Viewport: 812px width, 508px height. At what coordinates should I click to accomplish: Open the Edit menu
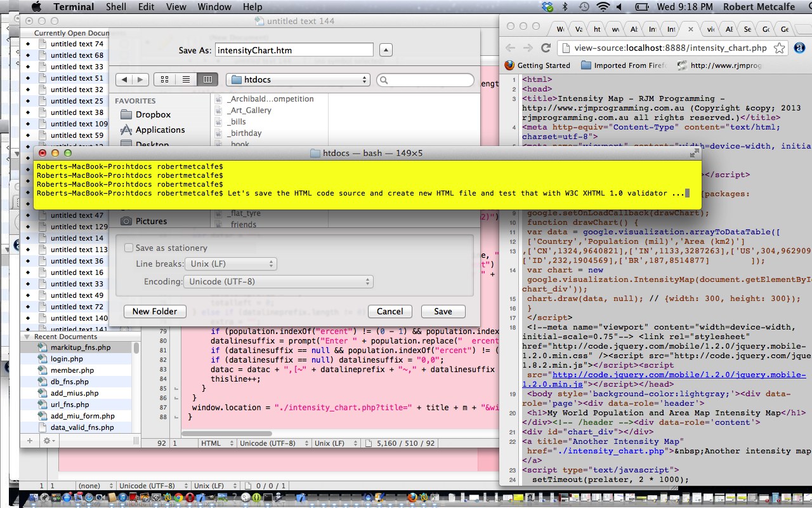(147, 7)
